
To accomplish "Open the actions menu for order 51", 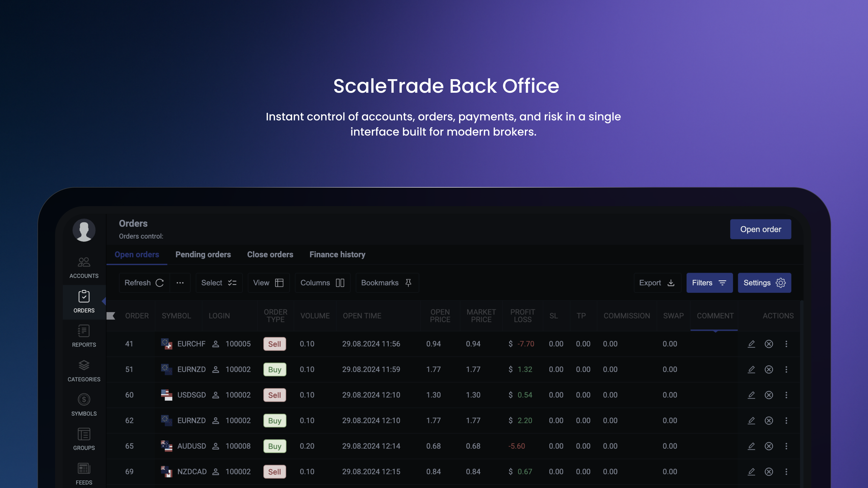I will click(x=786, y=369).
